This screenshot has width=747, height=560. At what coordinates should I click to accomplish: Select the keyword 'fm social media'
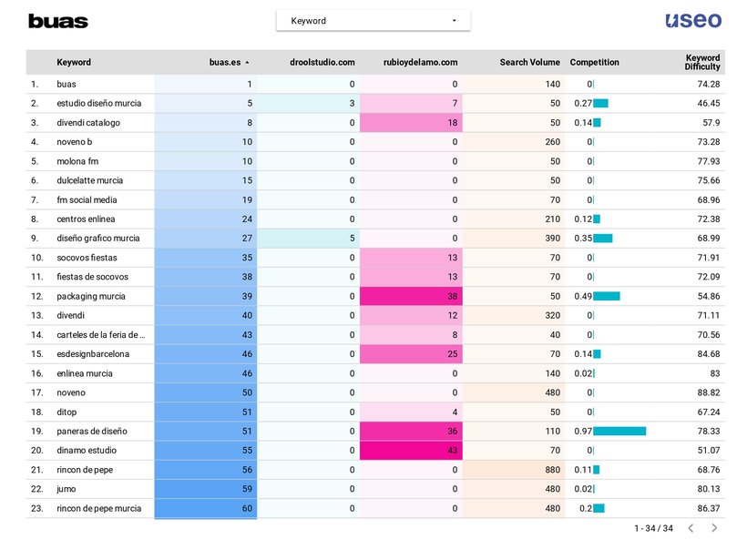coord(87,200)
